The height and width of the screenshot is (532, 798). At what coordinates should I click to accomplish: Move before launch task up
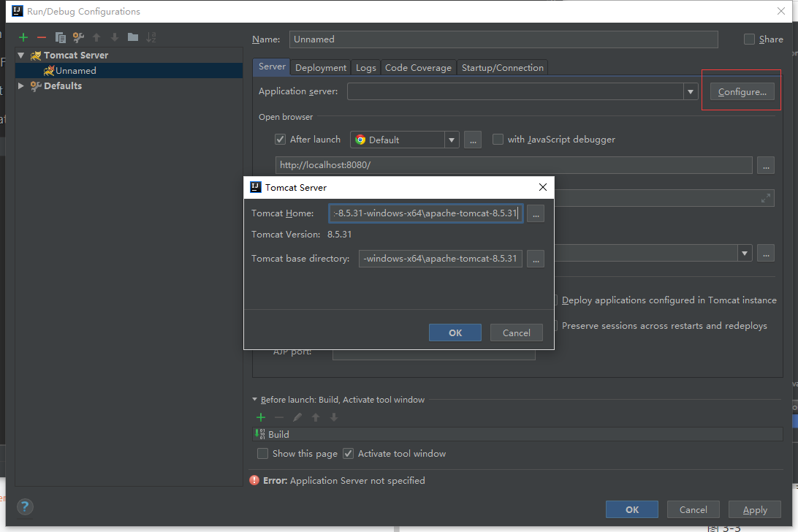pos(316,417)
